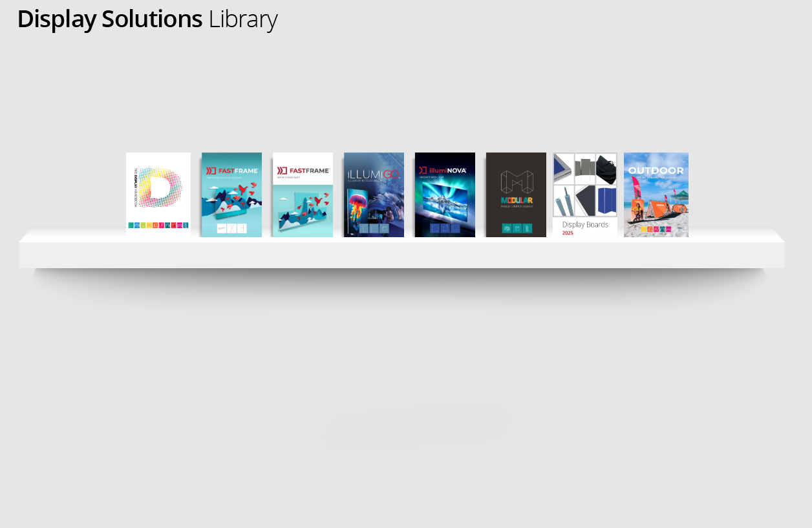The image size is (812, 528).
Task: Open the illumiNOVA brochure cover
Action: click(x=445, y=195)
